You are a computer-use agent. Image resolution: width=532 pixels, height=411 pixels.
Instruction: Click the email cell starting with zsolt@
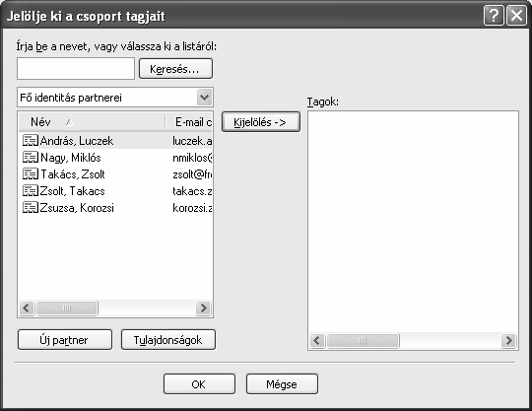click(192, 174)
